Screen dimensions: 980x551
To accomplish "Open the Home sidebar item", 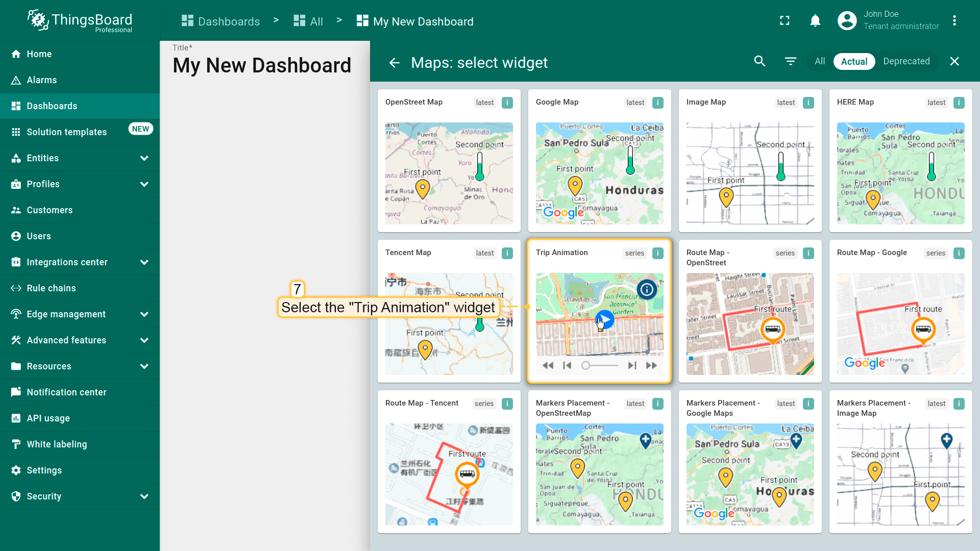I will pos(80,54).
